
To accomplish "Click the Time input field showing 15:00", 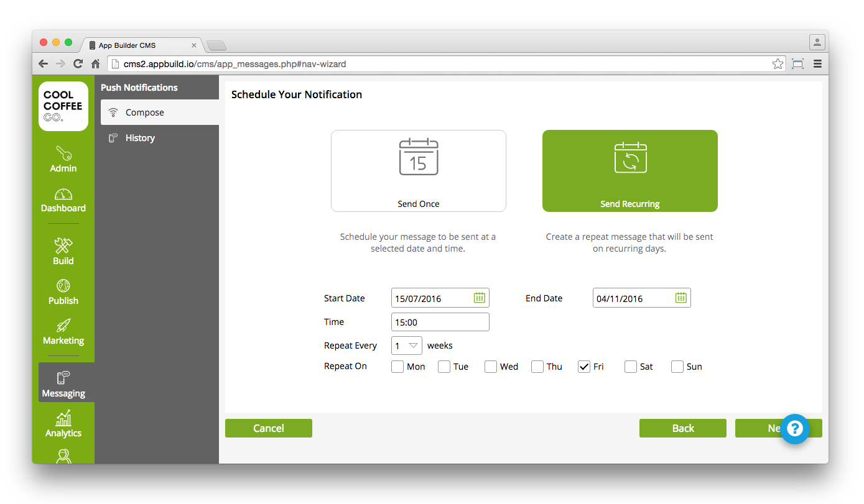I will 440,322.
